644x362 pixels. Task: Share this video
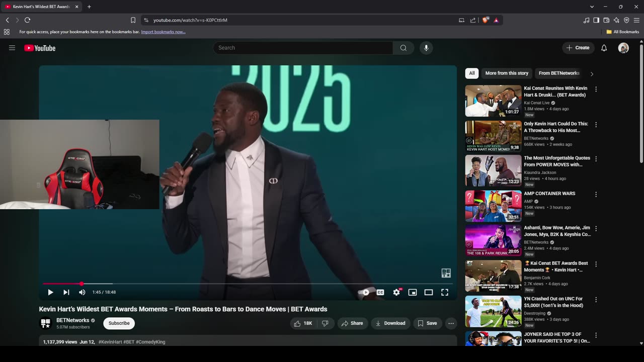click(x=352, y=323)
